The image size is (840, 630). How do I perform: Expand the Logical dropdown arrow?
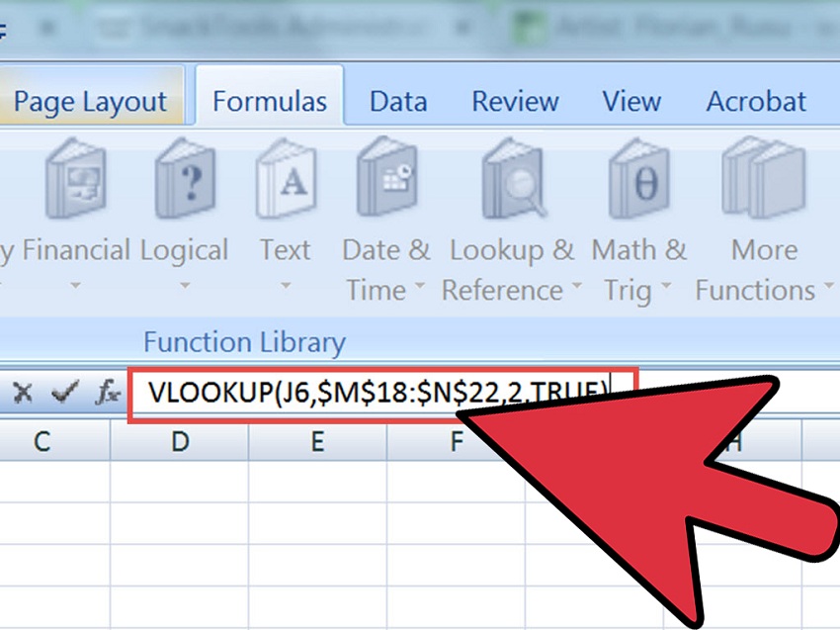point(185,285)
